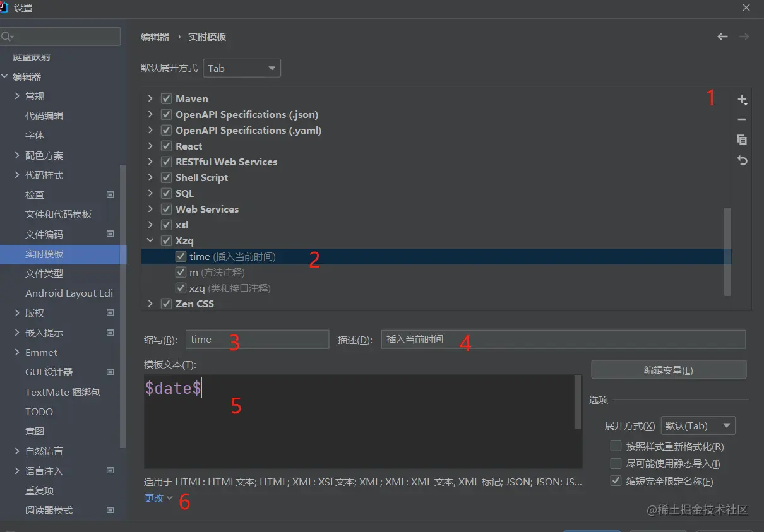
Task: Add a new live template with plus icon
Action: (x=742, y=100)
